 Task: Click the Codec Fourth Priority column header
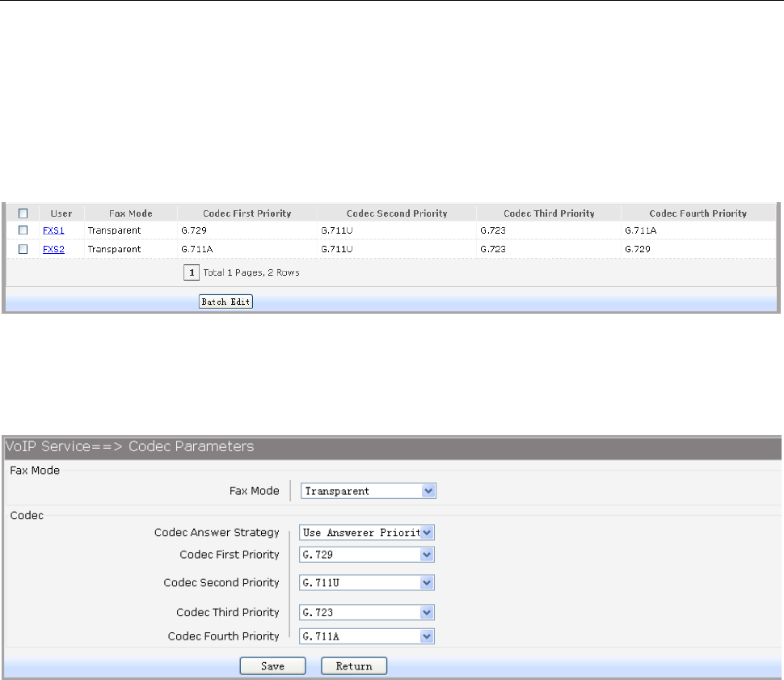pyautogui.click(x=698, y=213)
